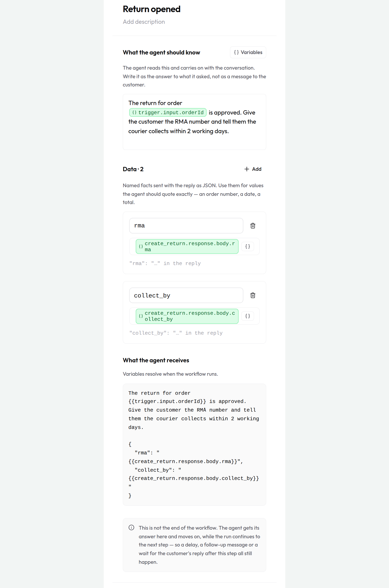The image size is (389, 588).
Task: Delete the collect_by data entry
Action: (253, 295)
